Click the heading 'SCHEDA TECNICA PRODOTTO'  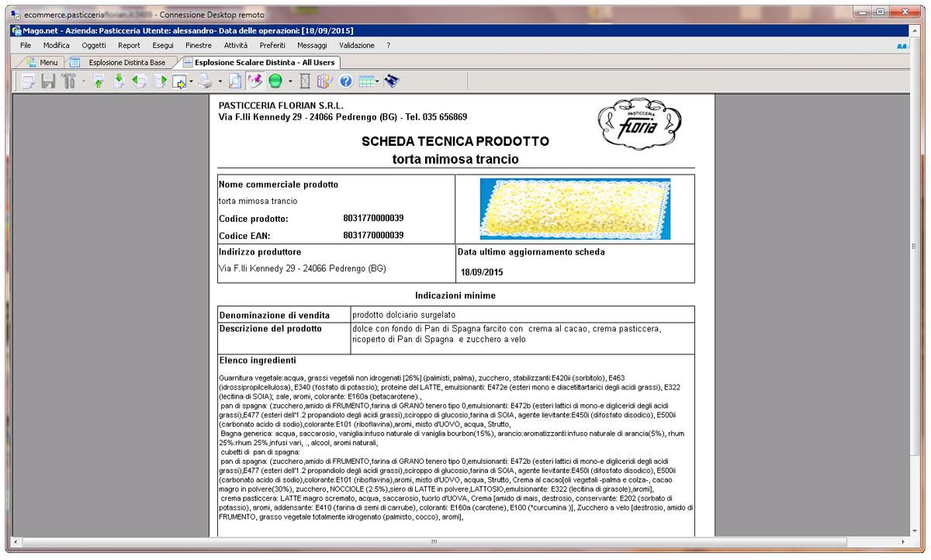[455, 141]
